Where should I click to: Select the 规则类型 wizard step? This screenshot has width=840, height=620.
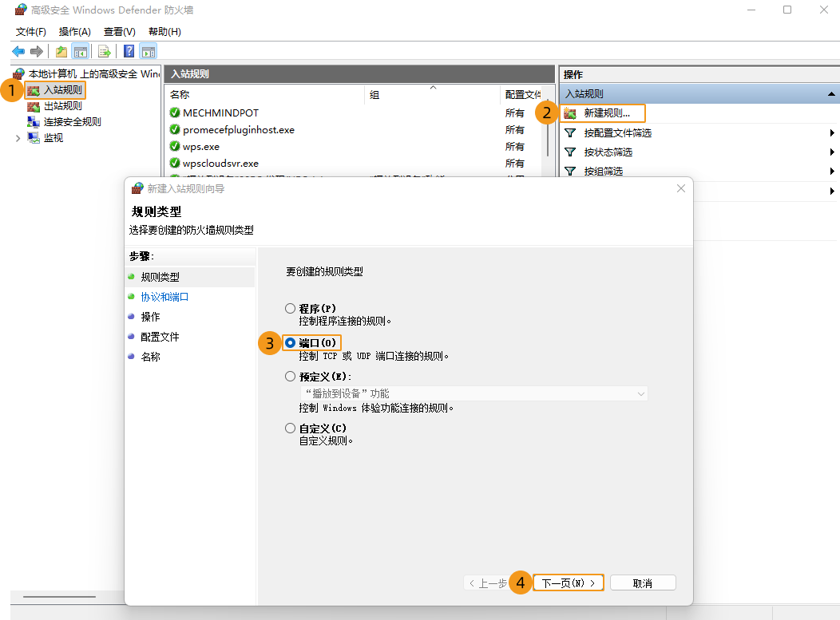point(160,277)
